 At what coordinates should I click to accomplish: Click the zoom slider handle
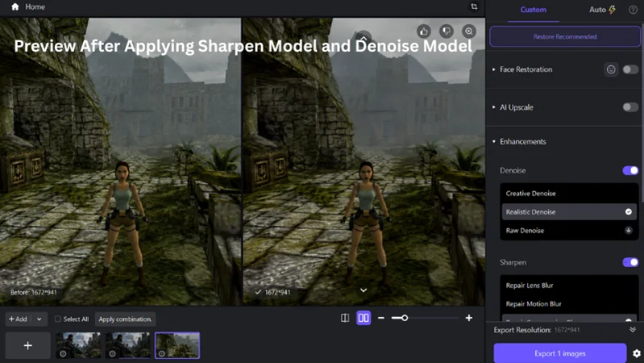click(x=405, y=318)
